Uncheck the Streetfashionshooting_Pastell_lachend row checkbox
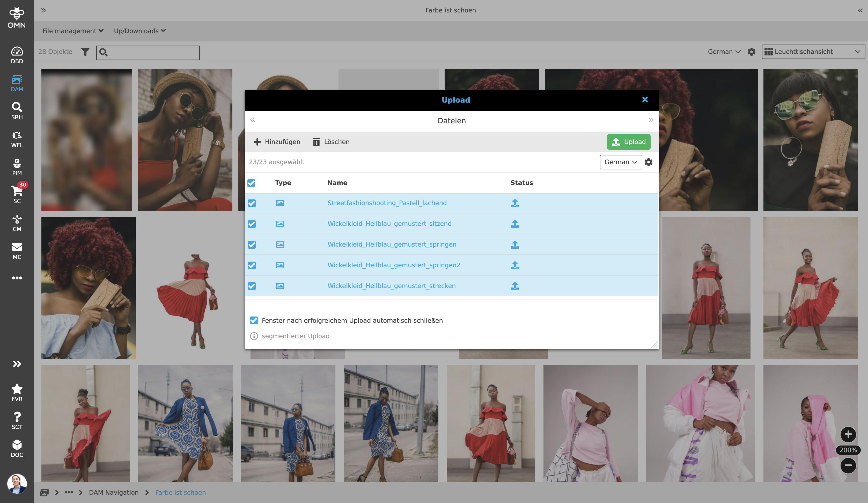 pyautogui.click(x=252, y=203)
